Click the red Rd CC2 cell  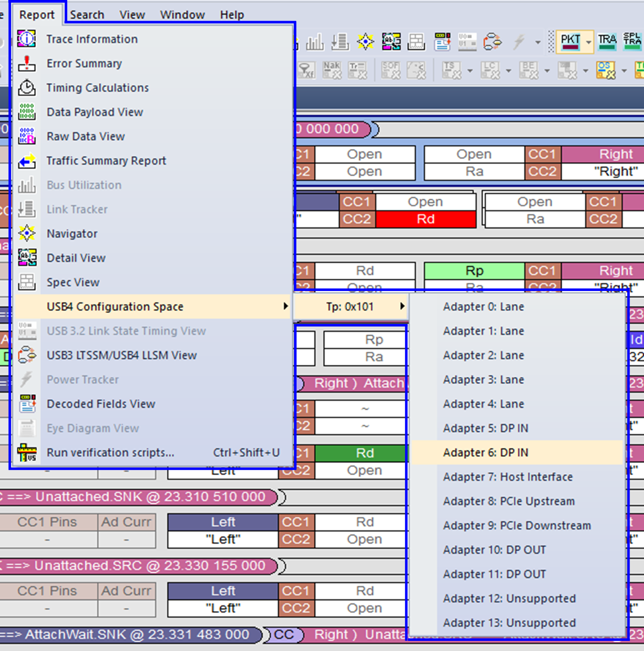[426, 219]
